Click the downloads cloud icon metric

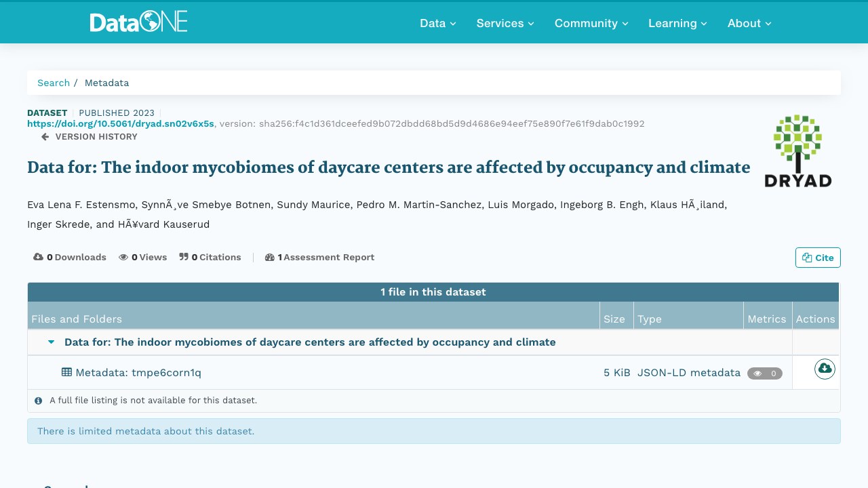coord(38,258)
